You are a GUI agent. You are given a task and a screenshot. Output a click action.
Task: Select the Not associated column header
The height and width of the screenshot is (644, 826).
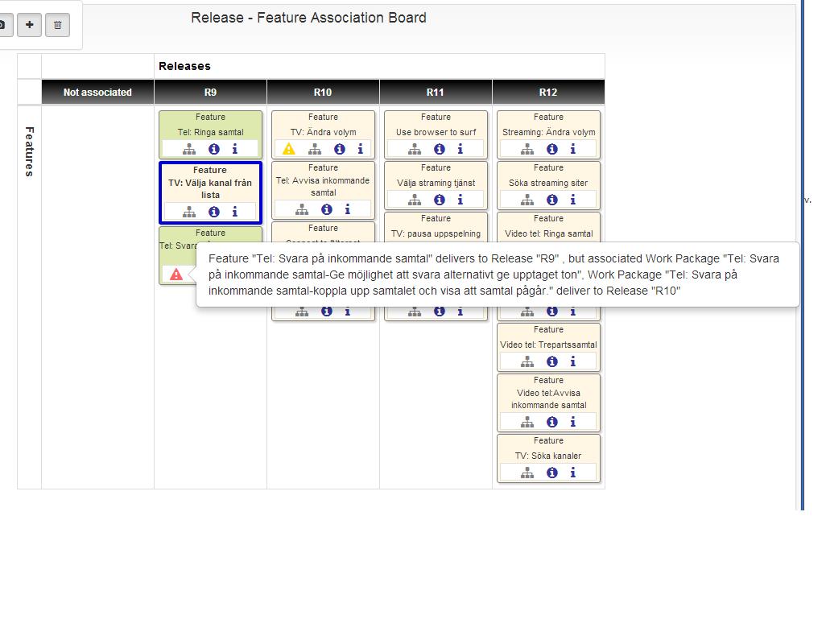(x=97, y=92)
